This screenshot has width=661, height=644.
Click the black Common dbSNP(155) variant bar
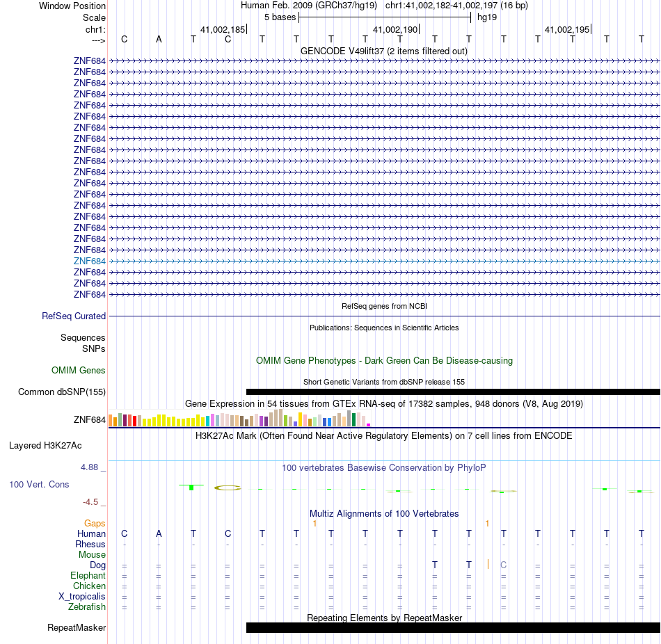[453, 392]
